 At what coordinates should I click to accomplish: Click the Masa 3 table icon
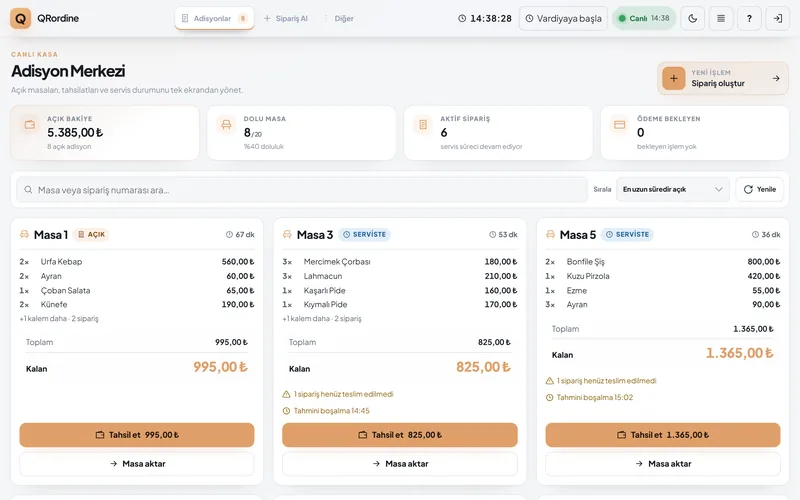[x=287, y=234]
